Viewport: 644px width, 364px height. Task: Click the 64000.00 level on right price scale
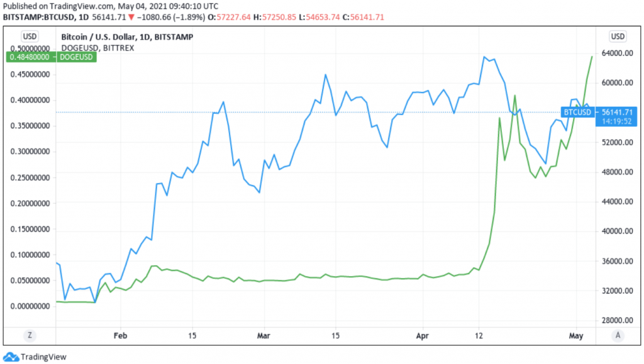pos(617,53)
